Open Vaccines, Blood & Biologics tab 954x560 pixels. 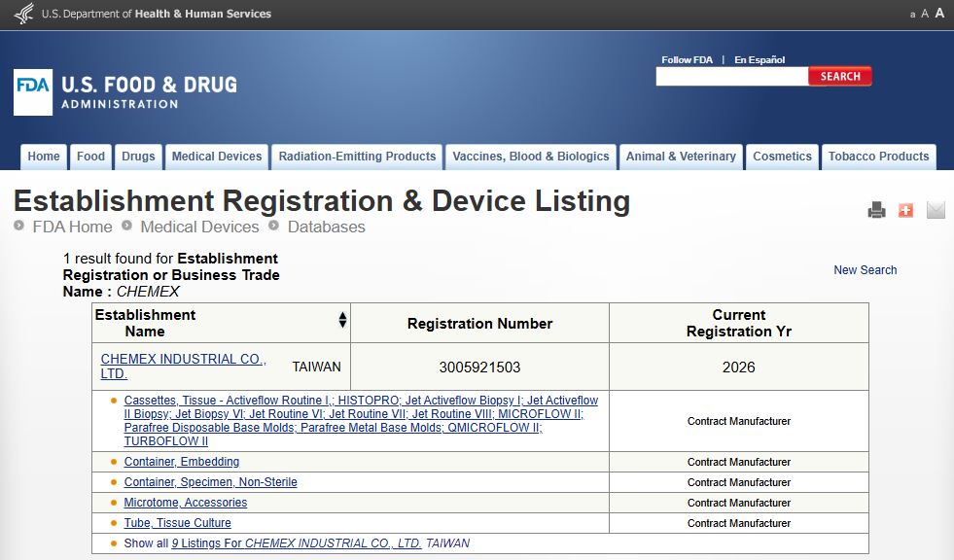531,157
